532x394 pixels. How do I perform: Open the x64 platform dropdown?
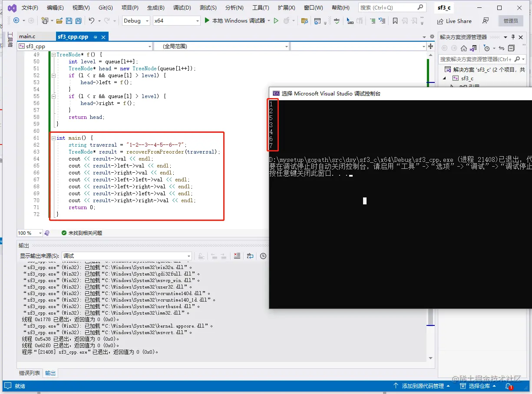coord(177,21)
